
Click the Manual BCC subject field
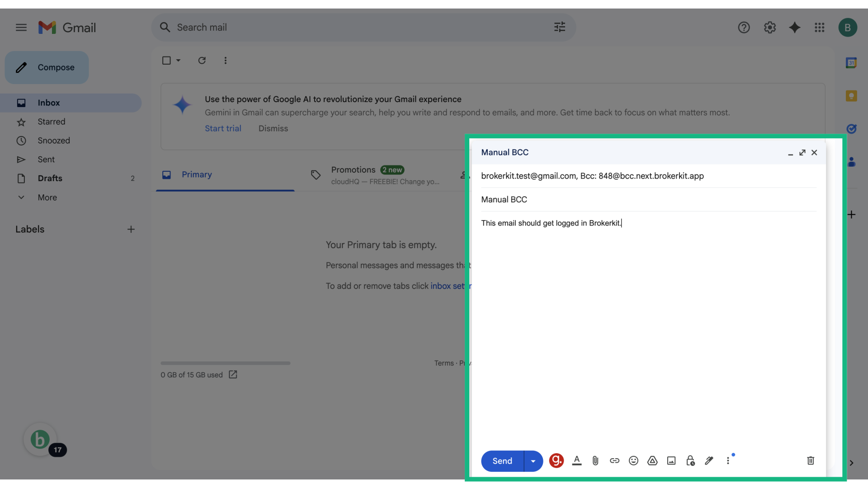649,199
